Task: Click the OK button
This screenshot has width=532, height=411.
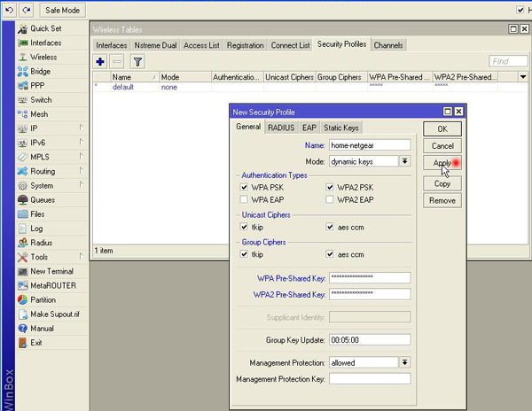Action: (442, 129)
